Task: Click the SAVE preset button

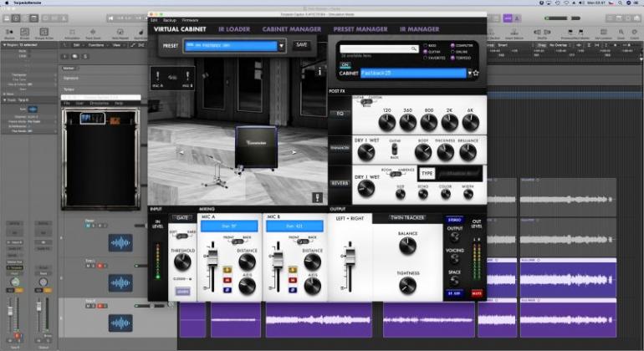Action: 301,45
